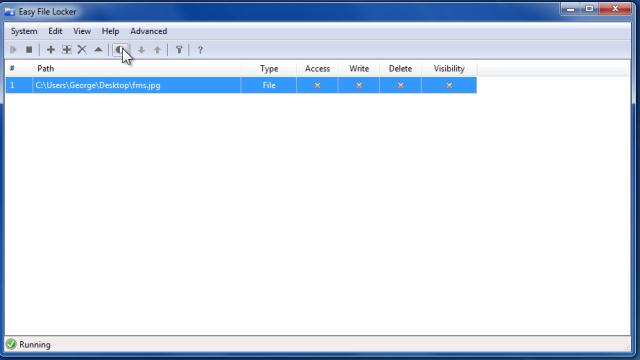
Task: Click the Easy File Locker title bar icon
Action: (x=9, y=12)
